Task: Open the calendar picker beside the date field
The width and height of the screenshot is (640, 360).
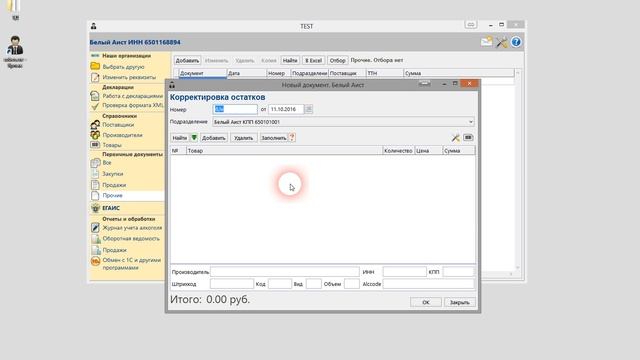Action: 309,109
